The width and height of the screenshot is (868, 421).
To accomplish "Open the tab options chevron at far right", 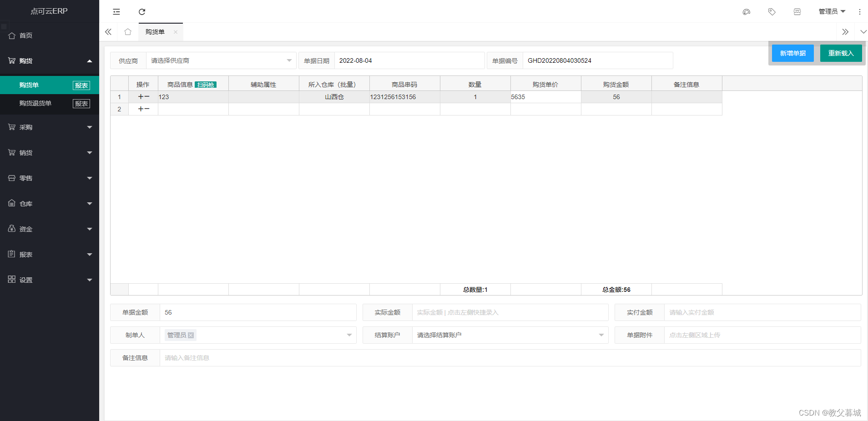I will 863,32.
